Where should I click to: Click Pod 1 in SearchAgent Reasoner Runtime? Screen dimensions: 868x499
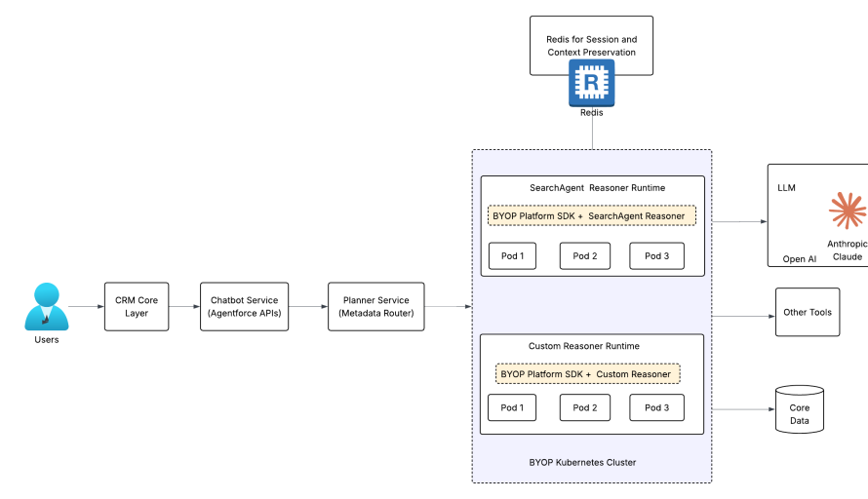513,255
